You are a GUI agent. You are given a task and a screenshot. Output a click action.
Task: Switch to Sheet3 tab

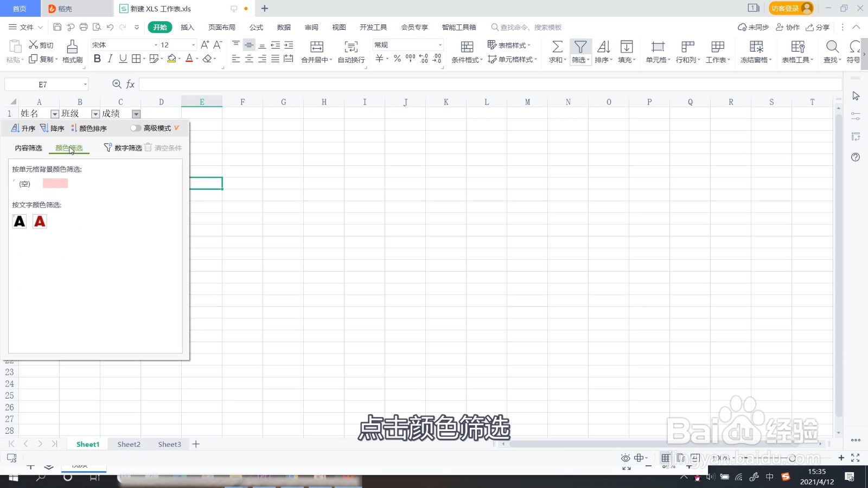(x=169, y=444)
